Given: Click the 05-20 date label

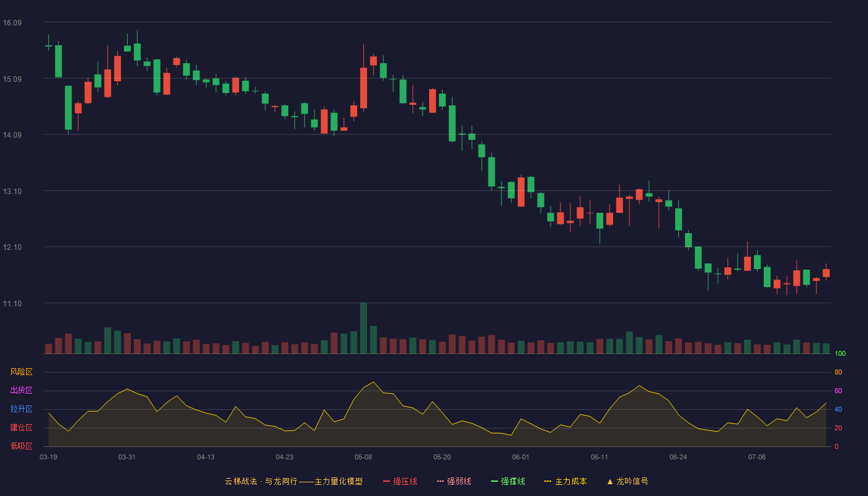Looking at the screenshot, I should coord(442,457).
